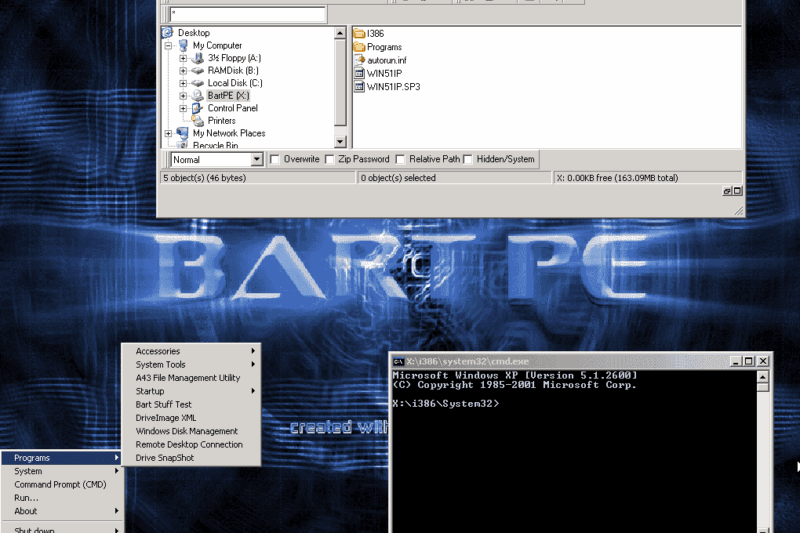
Task: Click the tree pane scroll up arrow
Action: 340,33
